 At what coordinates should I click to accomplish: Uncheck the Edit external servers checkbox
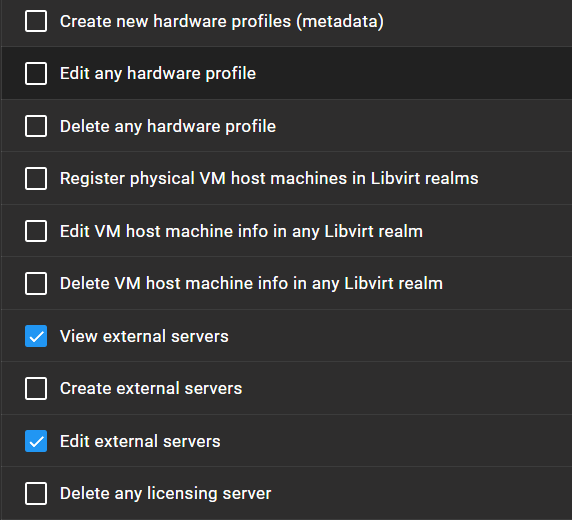[36, 441]
